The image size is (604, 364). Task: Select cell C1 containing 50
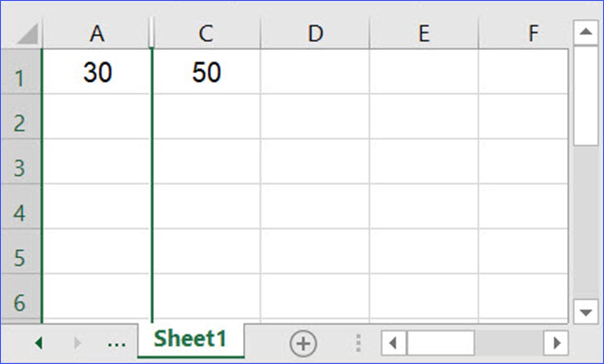pos(206,72)
